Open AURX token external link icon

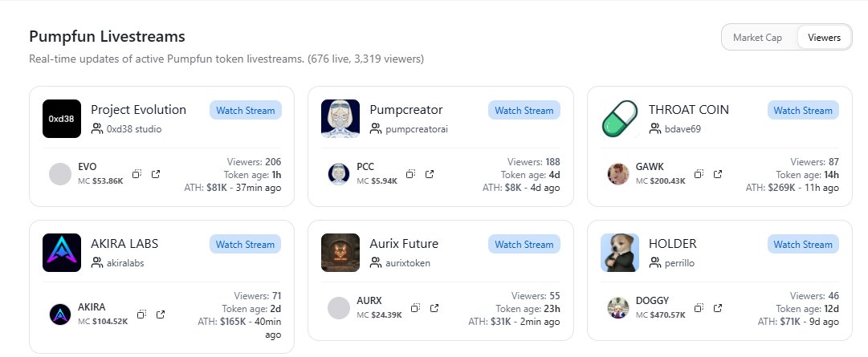click(434, 308)
